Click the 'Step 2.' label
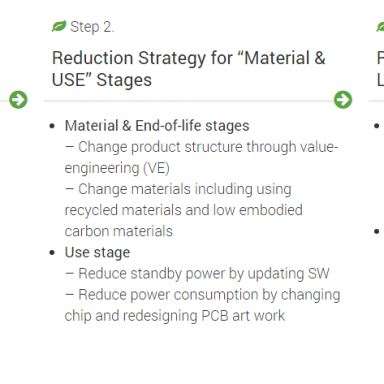Viewport: 384px width, 384px height. coord(92,27)
